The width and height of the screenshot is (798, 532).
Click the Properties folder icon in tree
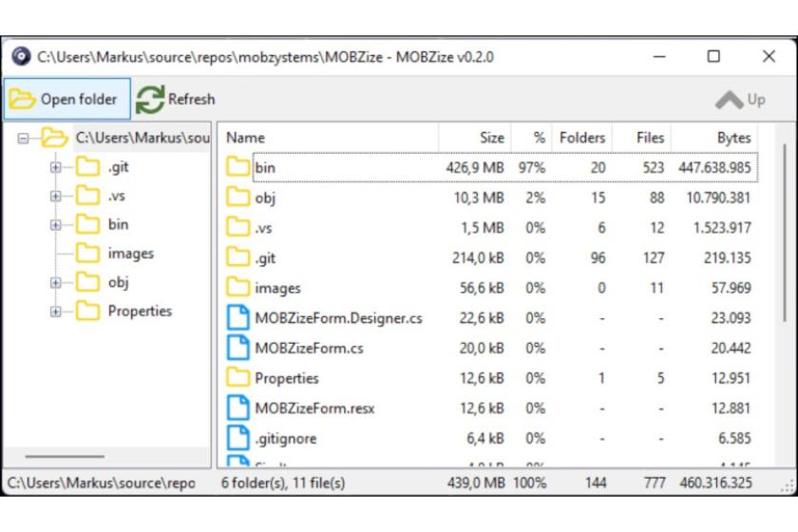[x=87, y=311]
